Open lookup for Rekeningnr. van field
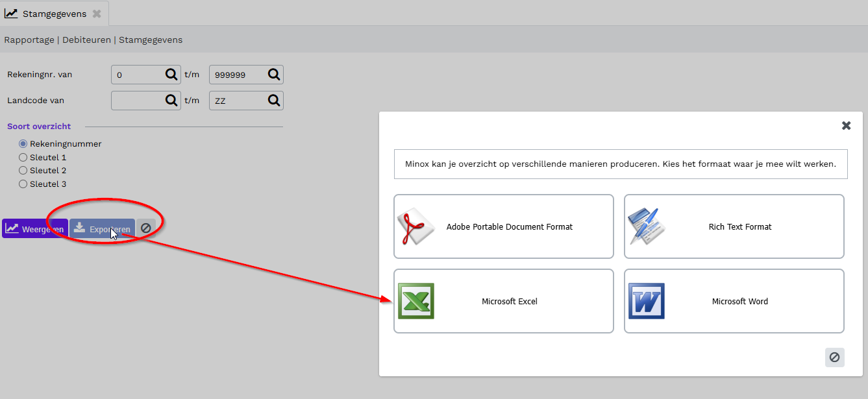The height and width of the screenshot is (399, 868). click(171, 75)
